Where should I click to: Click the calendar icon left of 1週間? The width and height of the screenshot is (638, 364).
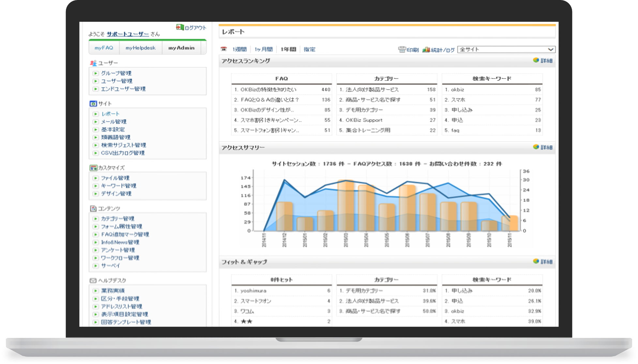(x=223, y=49)
